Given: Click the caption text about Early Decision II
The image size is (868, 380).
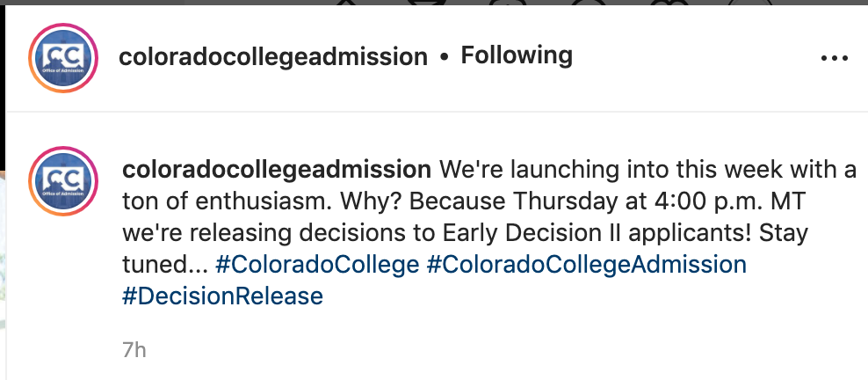Looking at the screenshot, I should coord(465,232).
